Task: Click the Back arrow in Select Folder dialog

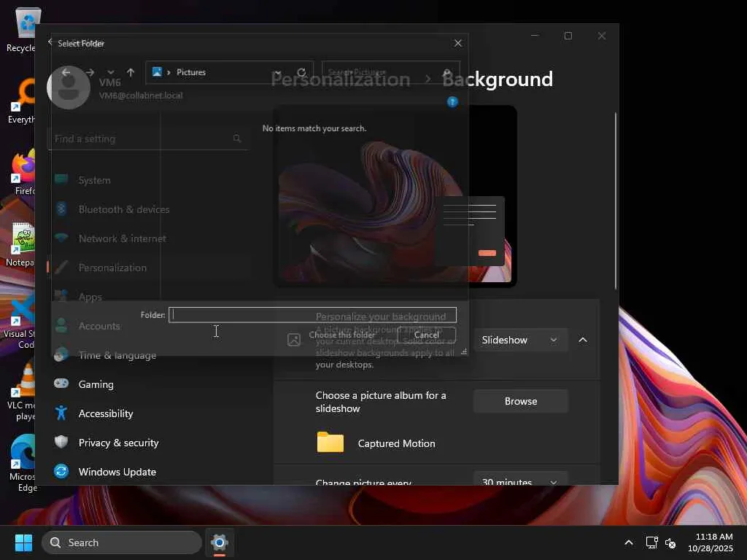Action: click(x=66, y=72)
